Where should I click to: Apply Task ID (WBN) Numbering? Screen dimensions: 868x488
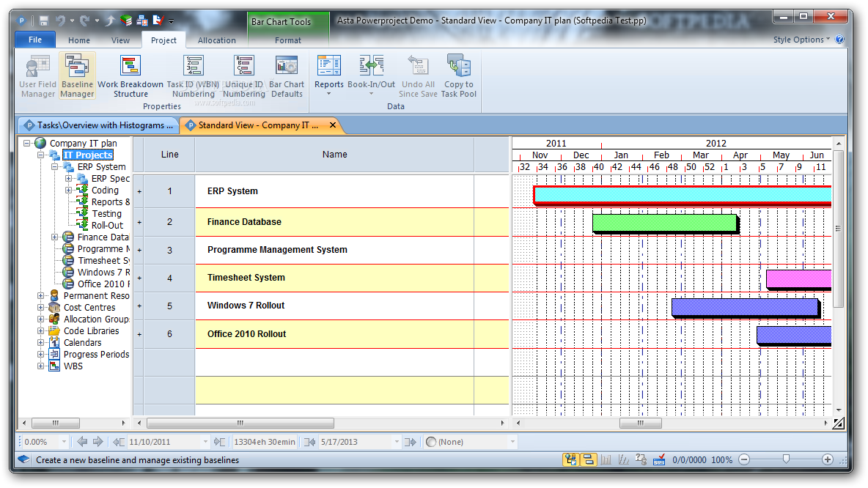(194, 75)
